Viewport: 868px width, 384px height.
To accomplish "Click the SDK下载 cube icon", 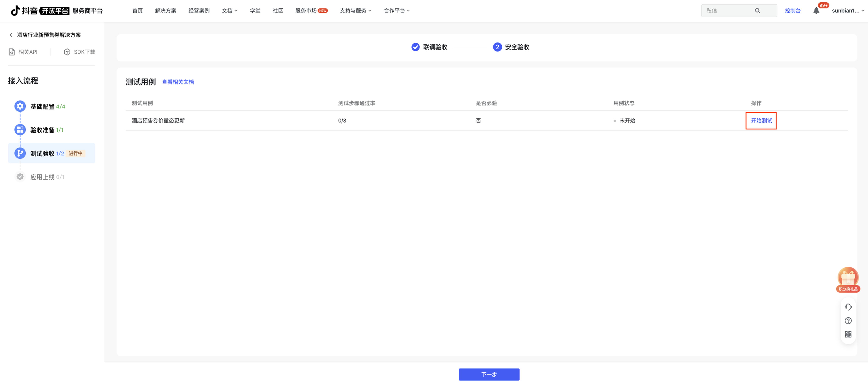I will [x=67, y=52].
